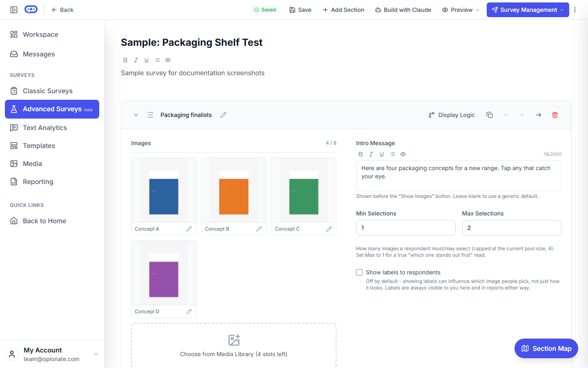
Task: Open Display Logic settings
Action: [452, 115]
